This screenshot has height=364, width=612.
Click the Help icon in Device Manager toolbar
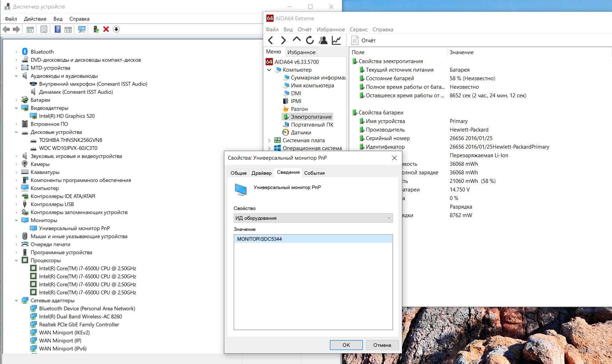pyautogui.click(x=57, y=29)
